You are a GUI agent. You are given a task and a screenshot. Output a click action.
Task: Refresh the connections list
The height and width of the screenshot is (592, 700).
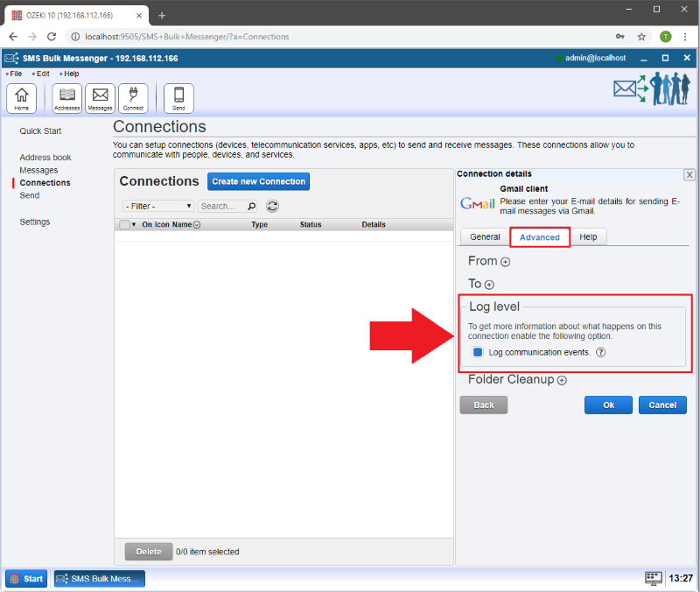click(x=272, y=206)
